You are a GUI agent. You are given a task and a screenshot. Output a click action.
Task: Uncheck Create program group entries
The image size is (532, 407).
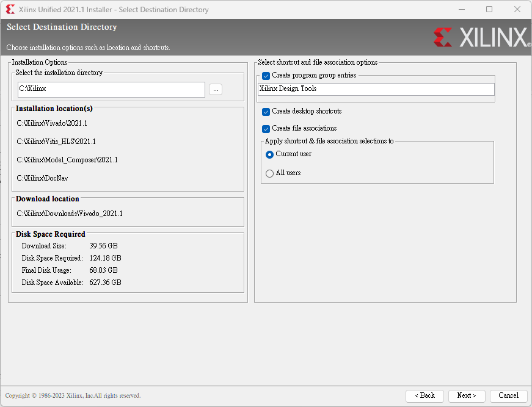pos(266,76)
